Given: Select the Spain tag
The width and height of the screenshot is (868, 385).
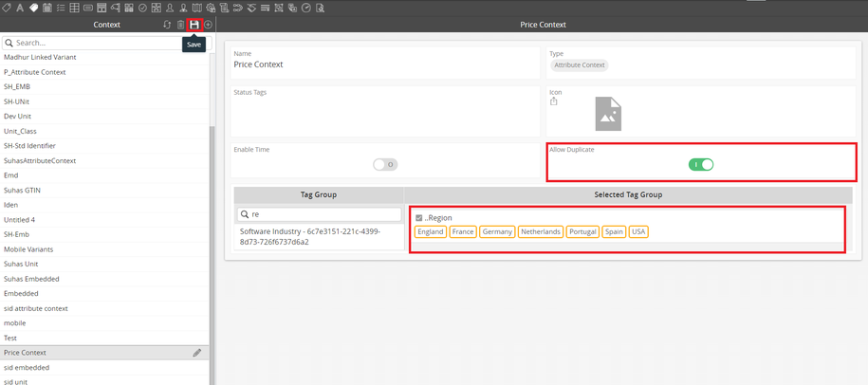Looking at the screenshot, I should (x=614, y=231).
